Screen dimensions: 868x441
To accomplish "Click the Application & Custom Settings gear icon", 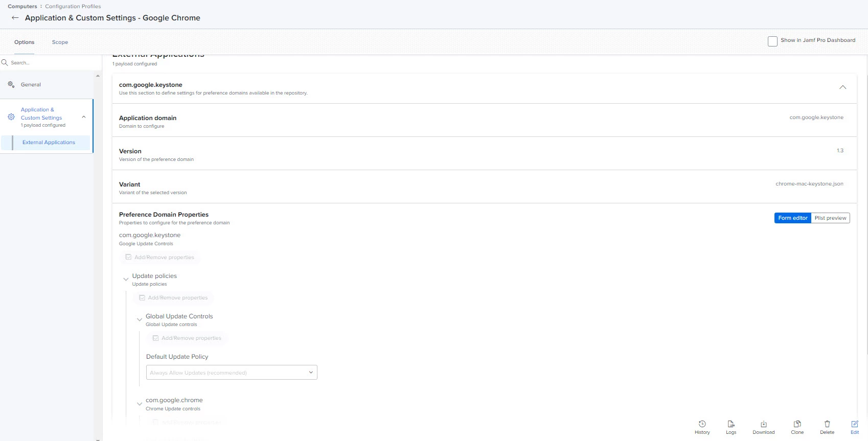I will point(11,117).
